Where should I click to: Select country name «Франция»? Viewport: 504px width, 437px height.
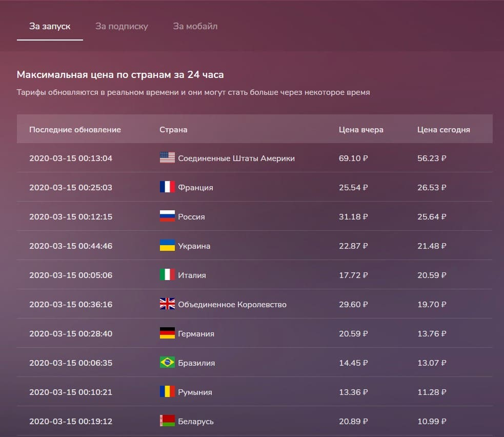(195, 188)
